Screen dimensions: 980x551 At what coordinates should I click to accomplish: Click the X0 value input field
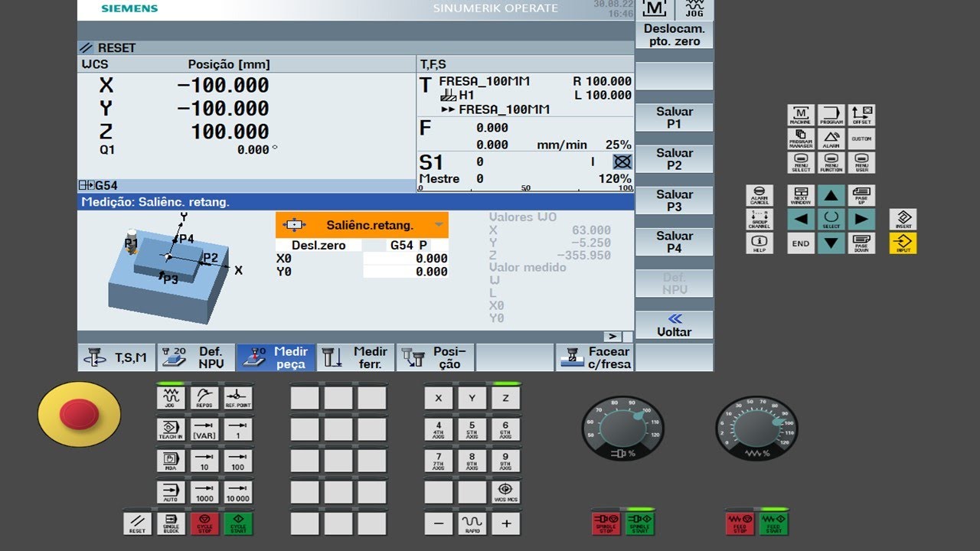tap(405, 259)
